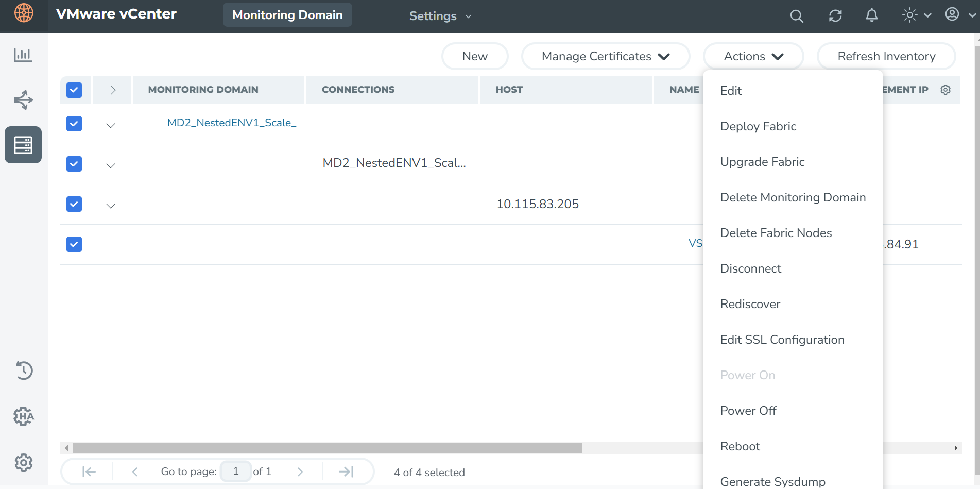This screenshot has height=489, width=980.
Task: Click the New button
Action: (474, 56)
